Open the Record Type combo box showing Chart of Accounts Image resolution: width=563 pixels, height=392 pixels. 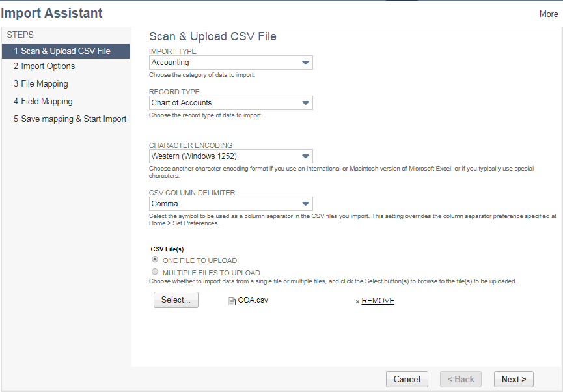[x=231, y=103]
